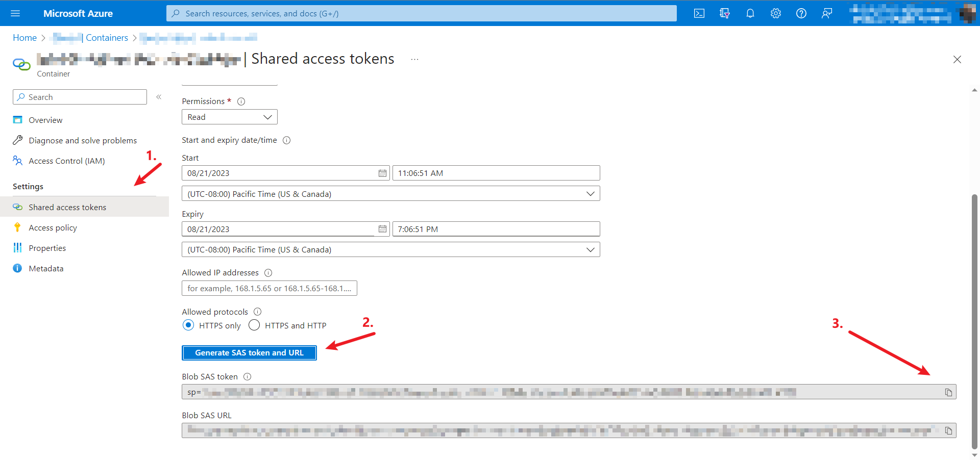
Task: Expand the Expiry time zone dropdown
Action: pyautogui.click(x=390, y=250)
